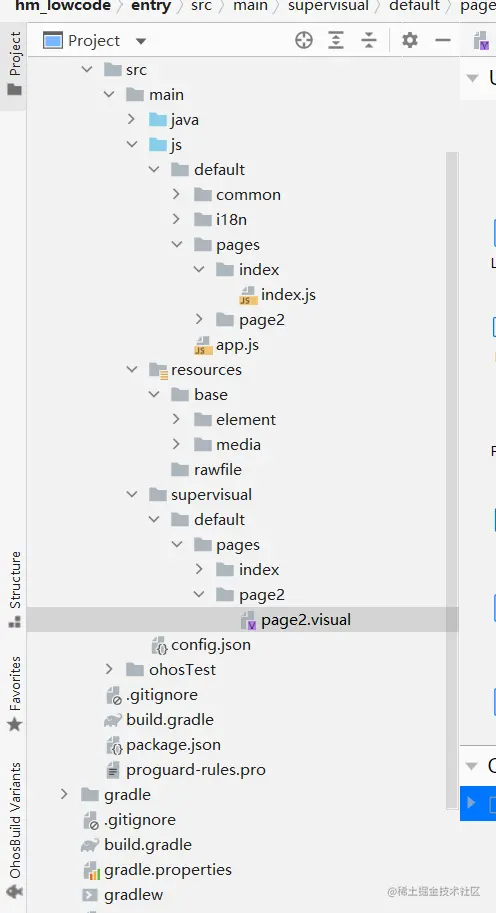The height and width of the screenshot is (913, 496).
Task: Select the app.js file
Action: [x=226, y=345]
